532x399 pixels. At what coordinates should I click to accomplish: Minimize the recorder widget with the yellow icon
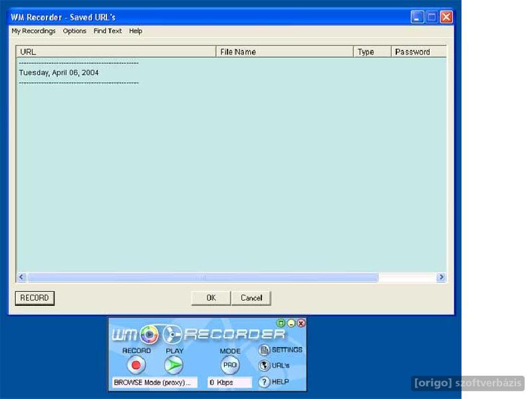291,323
